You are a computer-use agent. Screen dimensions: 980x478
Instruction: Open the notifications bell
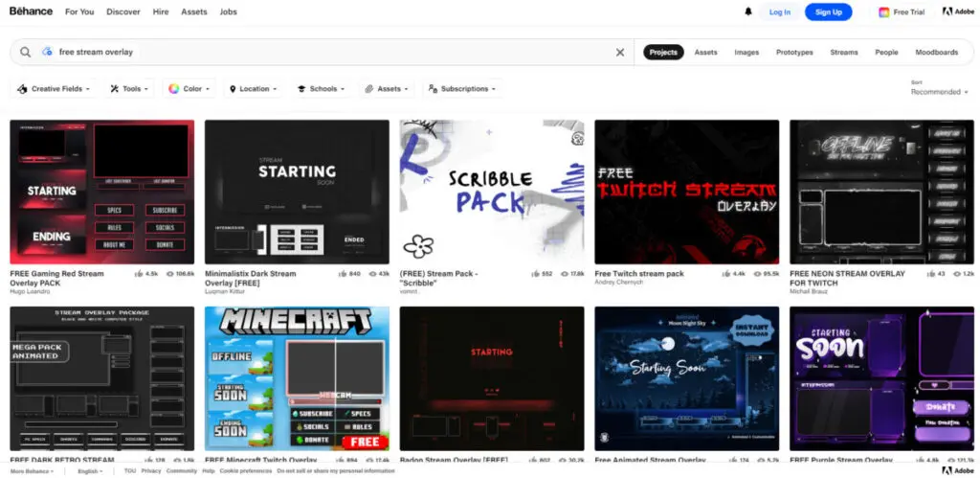748,11
